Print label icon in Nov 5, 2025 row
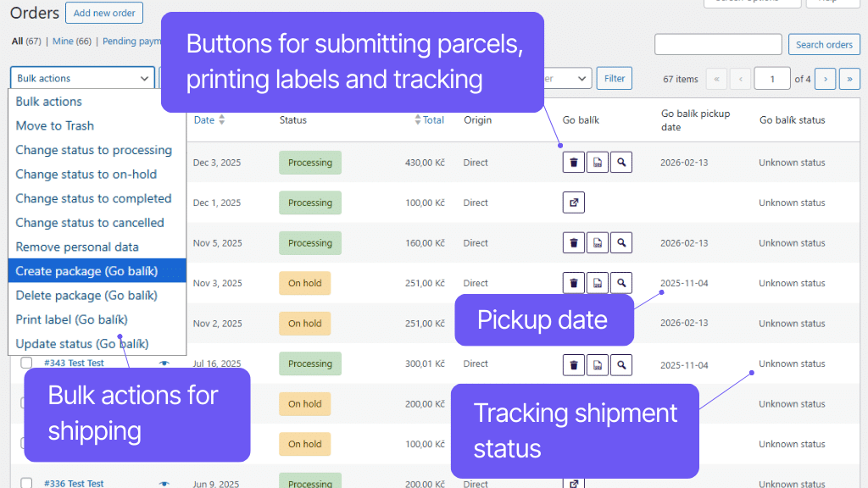This screenshot has height=488, width=868. [x=598, y=243]
